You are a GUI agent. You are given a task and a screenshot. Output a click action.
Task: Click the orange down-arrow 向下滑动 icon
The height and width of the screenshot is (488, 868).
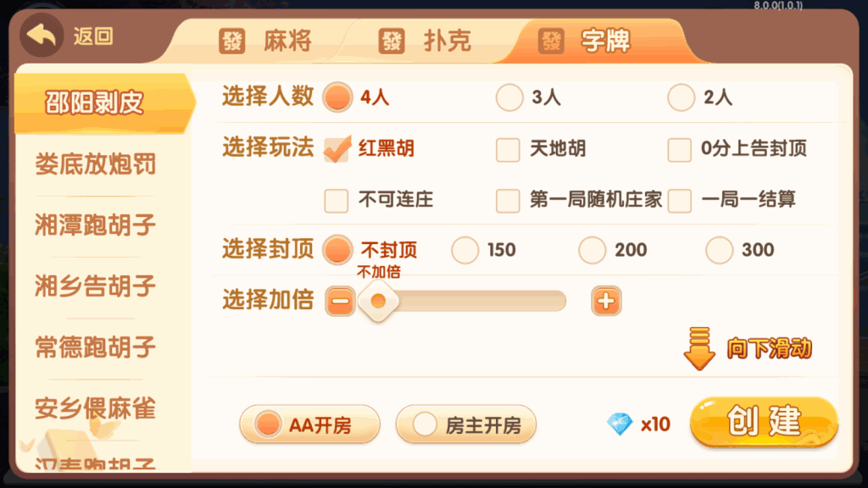point(699,347)
